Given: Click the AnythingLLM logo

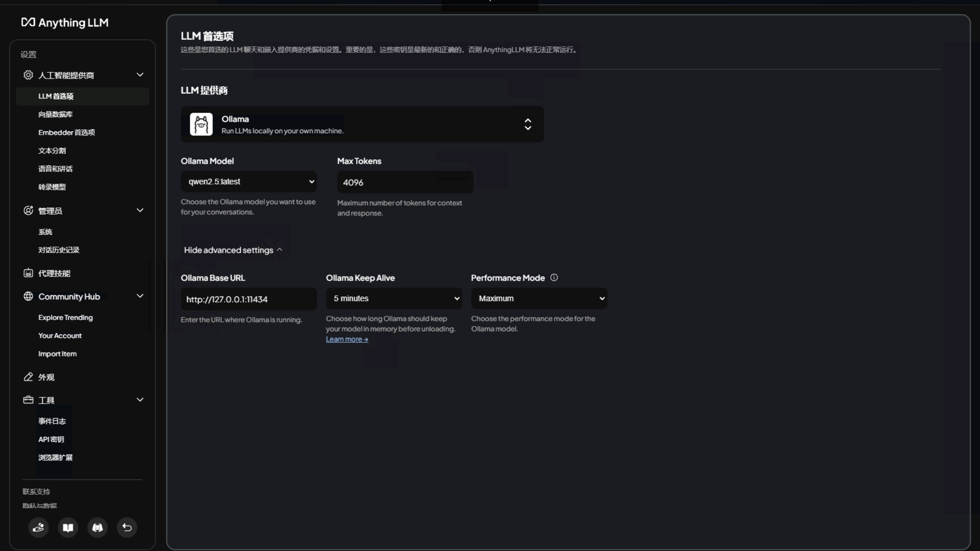Looking at the screenshot, I should [x=65, y=23].
